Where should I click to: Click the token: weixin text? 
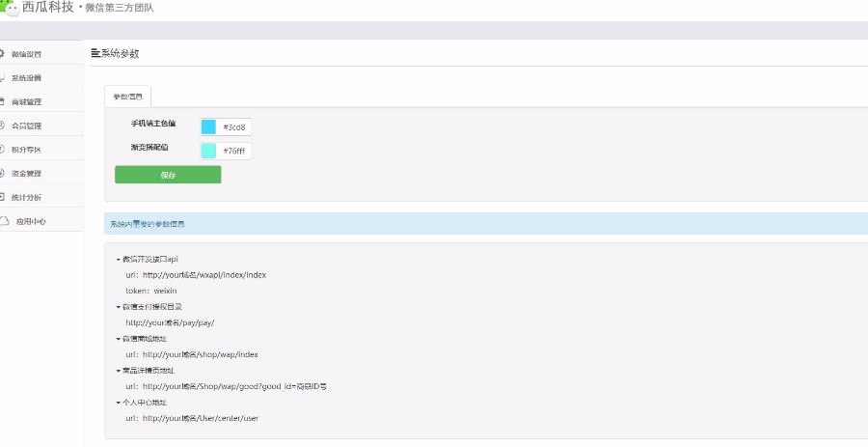151,291
